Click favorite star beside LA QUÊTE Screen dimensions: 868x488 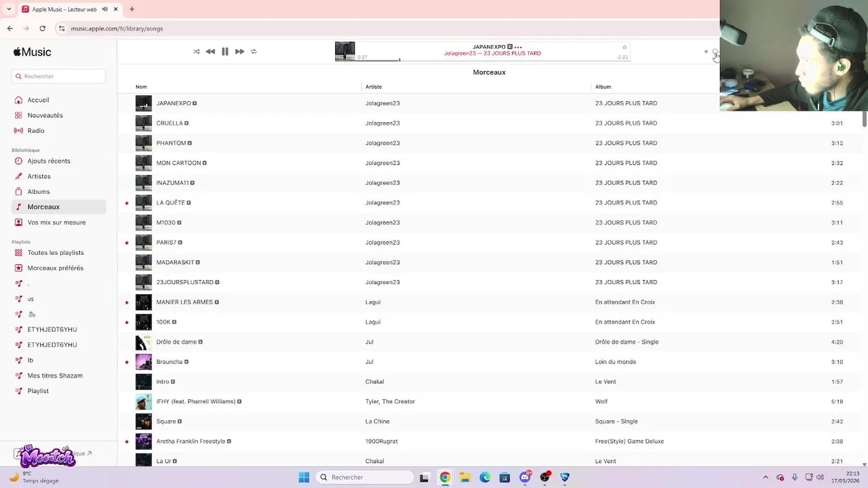[127, 203]
